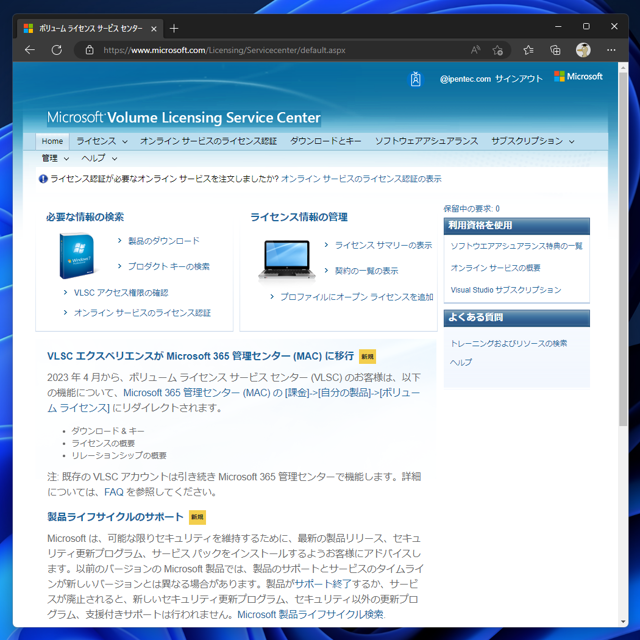Click the vertical scrollbar thumb

[x=623, y=249]
